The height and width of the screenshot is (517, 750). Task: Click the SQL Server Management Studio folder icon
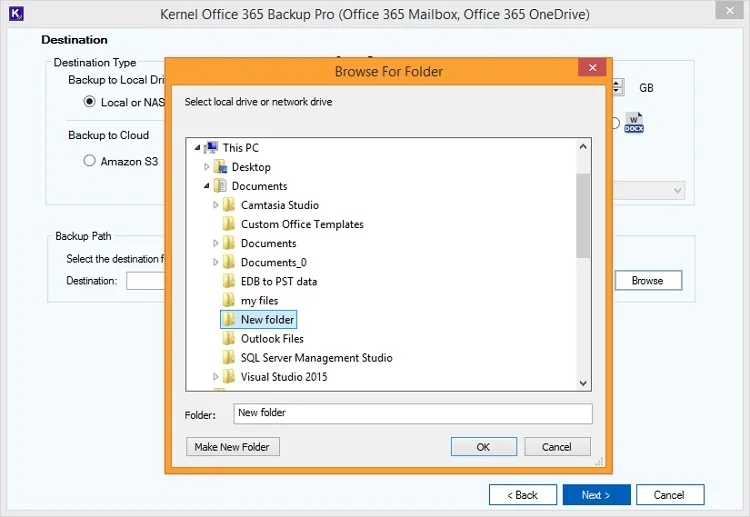pyautogui.click(x=229, y=358)
